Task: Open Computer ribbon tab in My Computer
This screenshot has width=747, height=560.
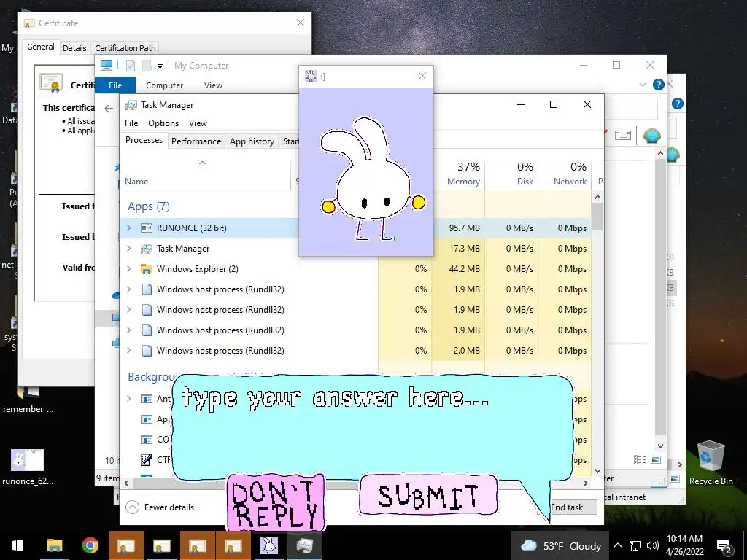Action: tap(164, 85)
